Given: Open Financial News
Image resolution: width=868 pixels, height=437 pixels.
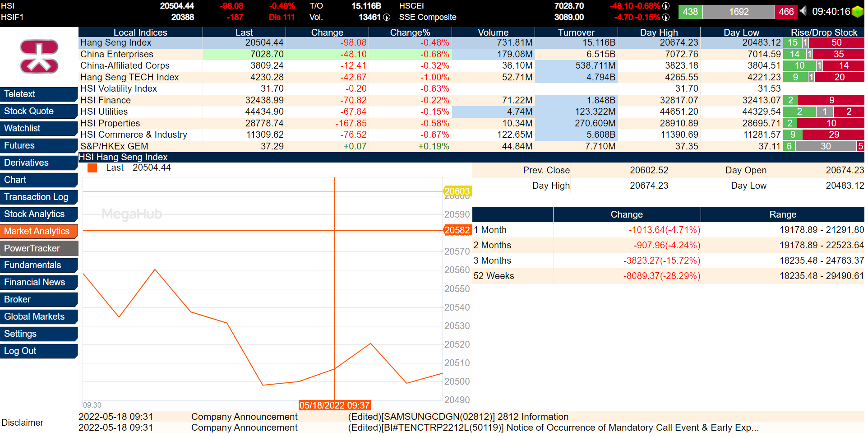Looking at the screenshot, I should tap(39, 282).
